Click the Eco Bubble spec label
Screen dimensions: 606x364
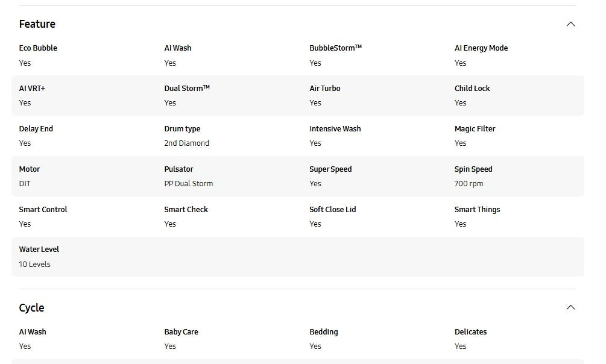click(x=38, y=48)
